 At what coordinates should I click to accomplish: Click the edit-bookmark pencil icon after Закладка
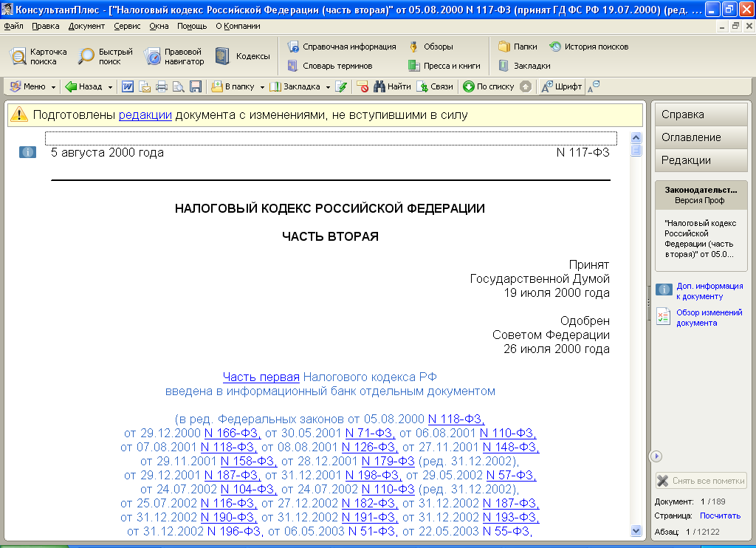341,87
